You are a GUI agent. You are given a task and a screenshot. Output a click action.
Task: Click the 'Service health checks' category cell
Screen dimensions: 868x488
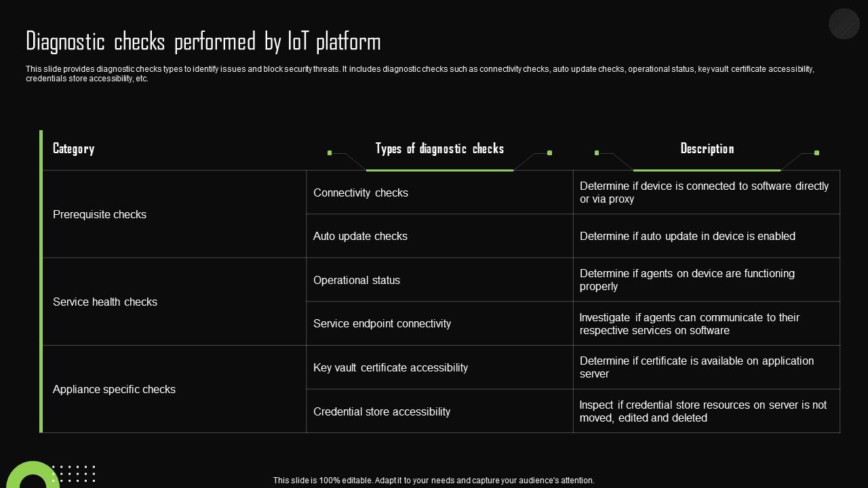tap(174, 302)
